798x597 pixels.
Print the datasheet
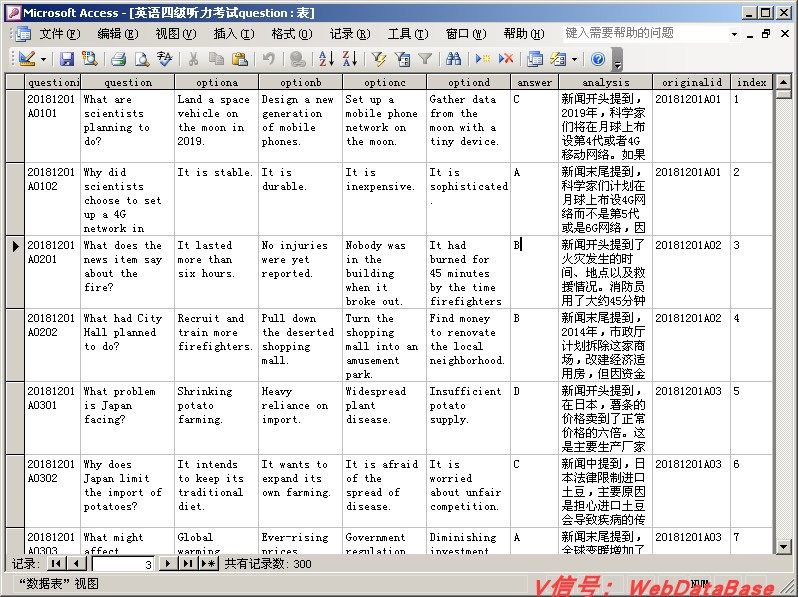[x=119, y=59]
